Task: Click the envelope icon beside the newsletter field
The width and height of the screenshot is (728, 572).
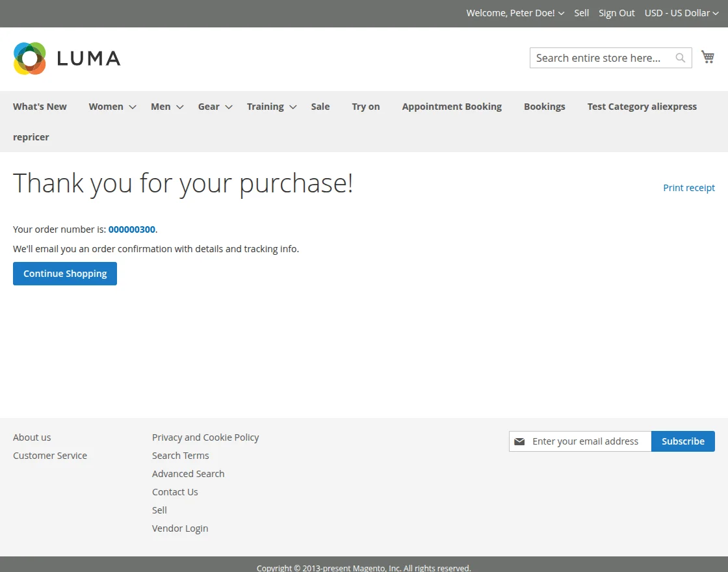Action: [520, 441]
